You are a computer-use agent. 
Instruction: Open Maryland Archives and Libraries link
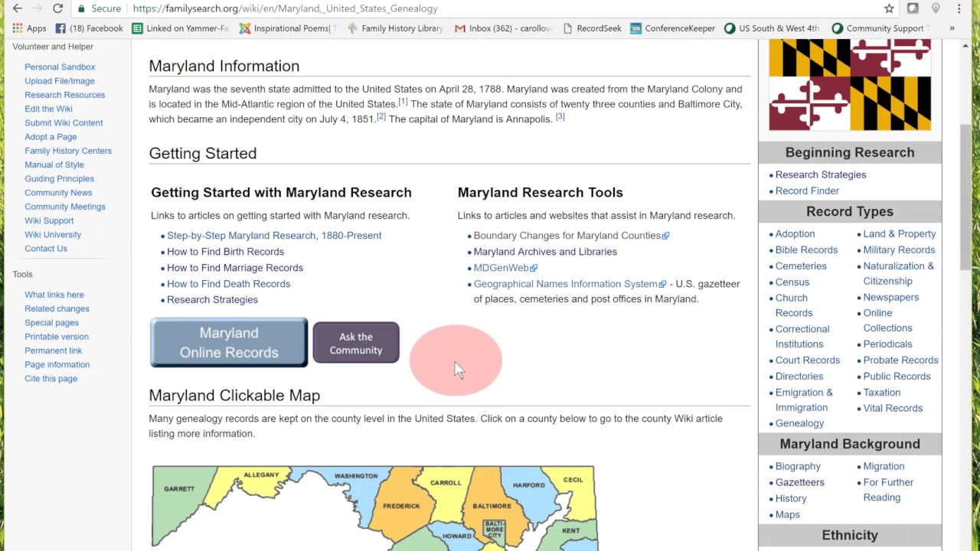tap(545, 252)
